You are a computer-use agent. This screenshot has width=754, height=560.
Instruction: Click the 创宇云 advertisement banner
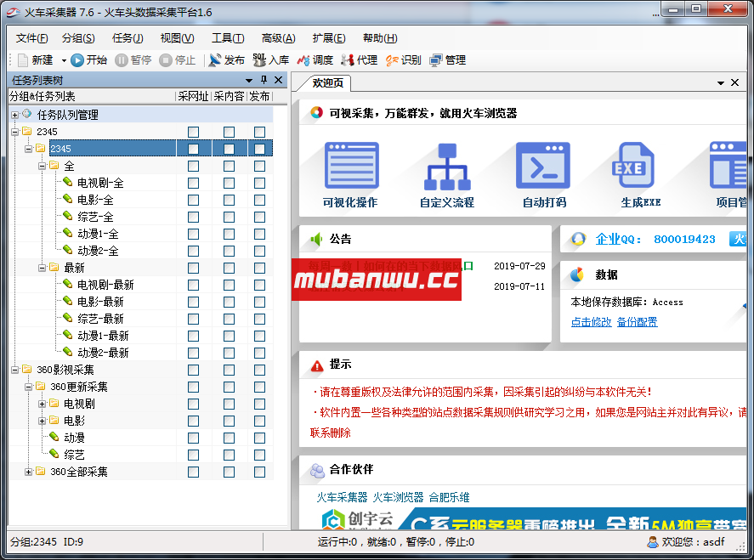pyautogui.click(x=531, y=518)
